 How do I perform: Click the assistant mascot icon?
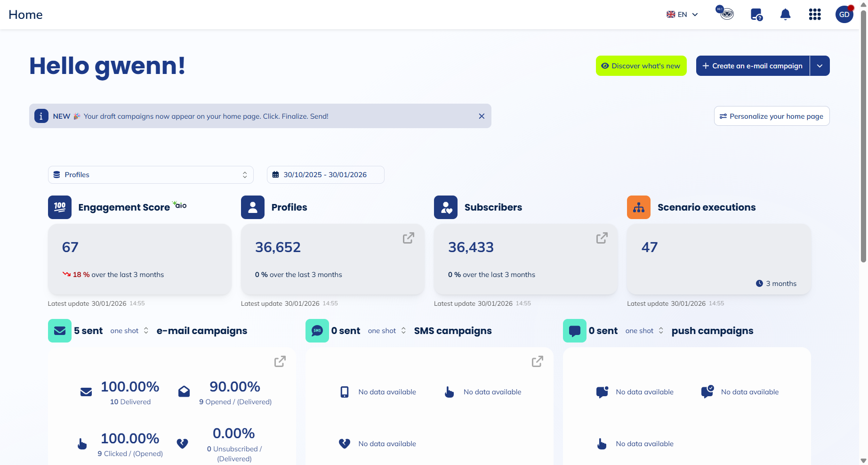tap(725, 13)
